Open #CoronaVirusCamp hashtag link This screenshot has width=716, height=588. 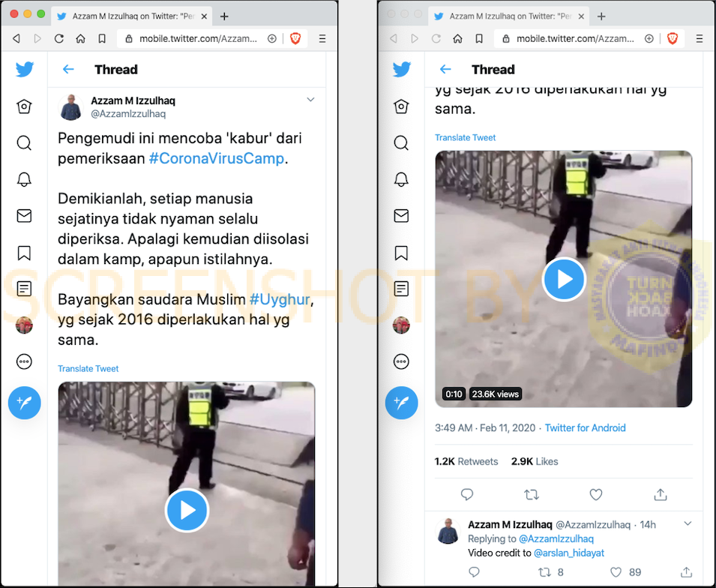(217, 158)
